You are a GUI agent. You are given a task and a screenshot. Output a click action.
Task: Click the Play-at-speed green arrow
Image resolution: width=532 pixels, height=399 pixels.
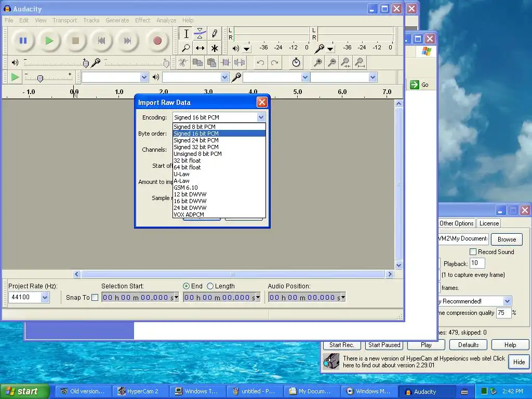pyautogui.click(x=15, y=77)
